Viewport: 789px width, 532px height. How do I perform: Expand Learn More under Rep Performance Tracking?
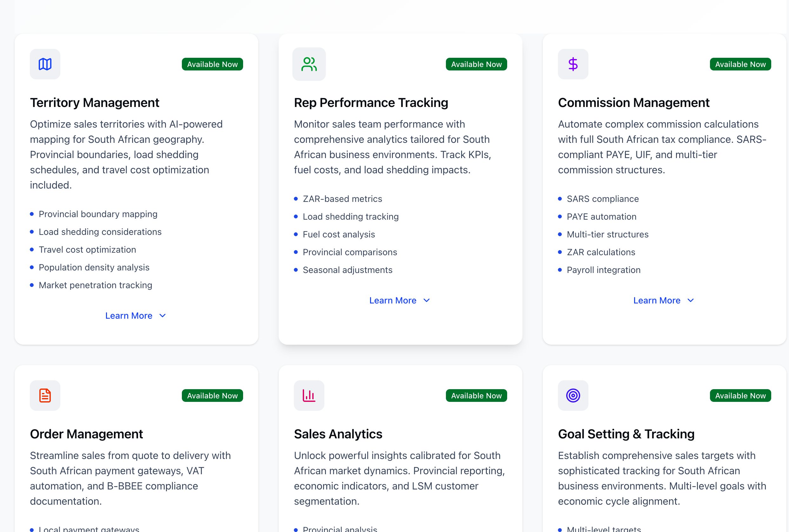400,300
